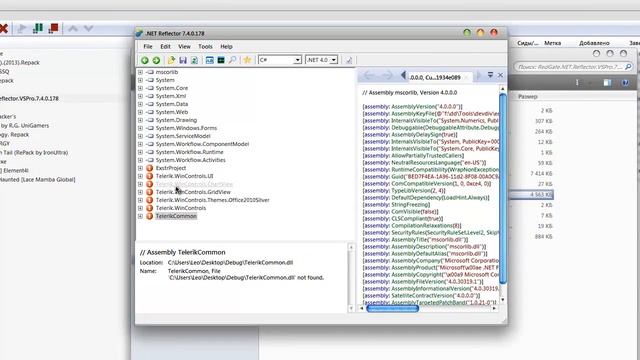Go back with the green Back arrow
Image resolution: width=640 pixels, height=360 pixels.
tap(144, 60)
